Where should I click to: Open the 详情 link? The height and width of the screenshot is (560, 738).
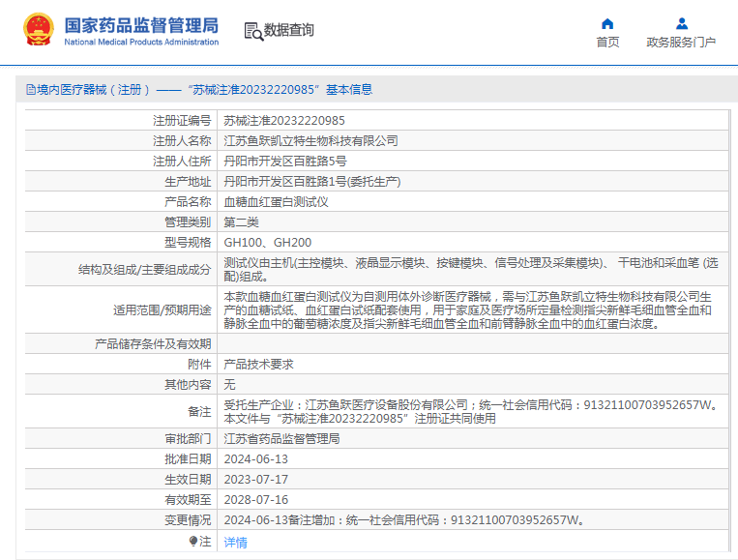point(235,543)
